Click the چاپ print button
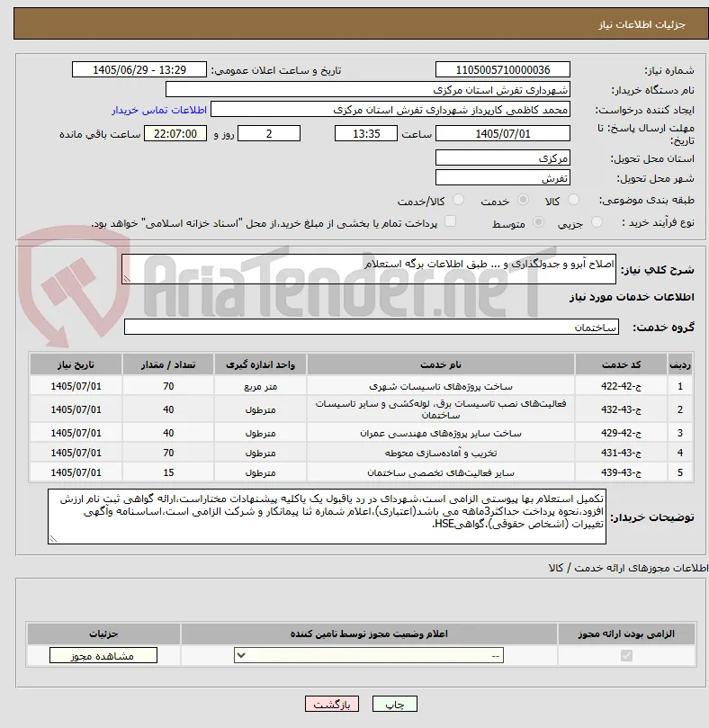 (395, 704)
